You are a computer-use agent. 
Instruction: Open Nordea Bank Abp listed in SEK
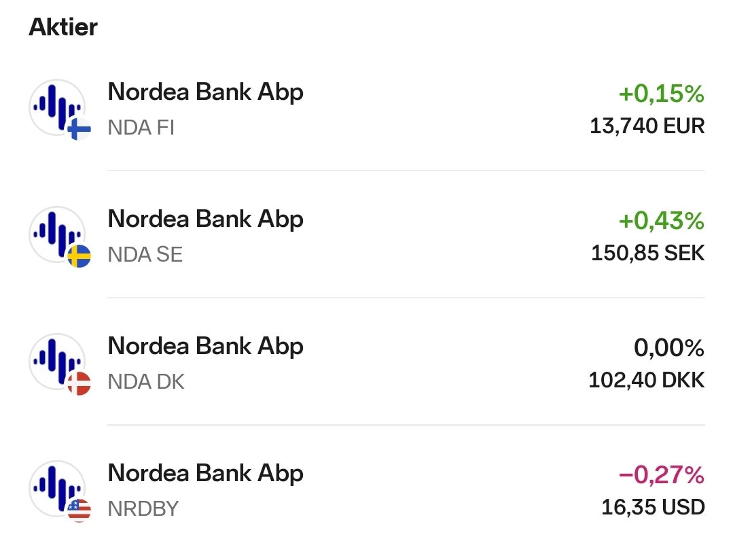[x=205, y=219]
